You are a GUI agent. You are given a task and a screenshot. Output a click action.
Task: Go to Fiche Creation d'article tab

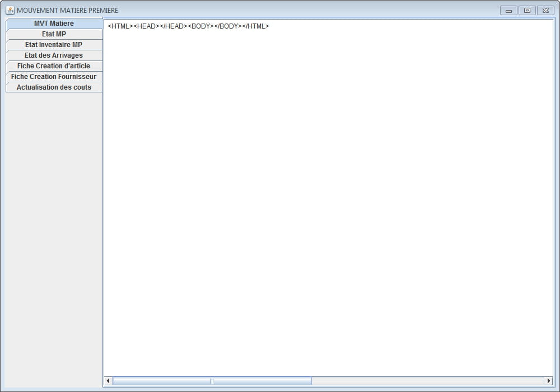(x=54, y=66)
